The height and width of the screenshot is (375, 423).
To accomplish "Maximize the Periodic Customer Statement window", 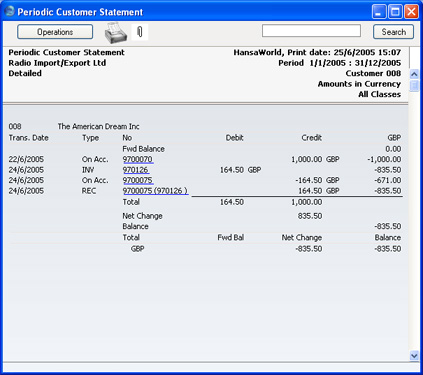I will click(x=395, y=12).
